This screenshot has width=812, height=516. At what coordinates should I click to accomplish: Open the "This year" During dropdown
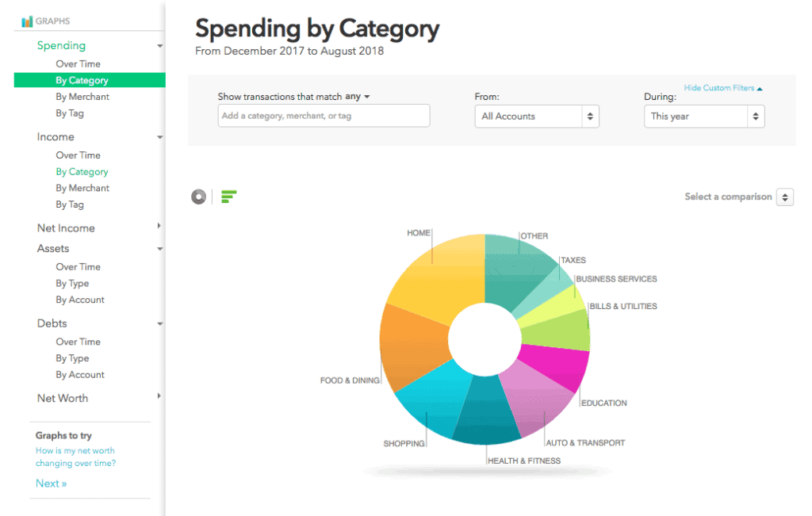[x=704, y=116]
